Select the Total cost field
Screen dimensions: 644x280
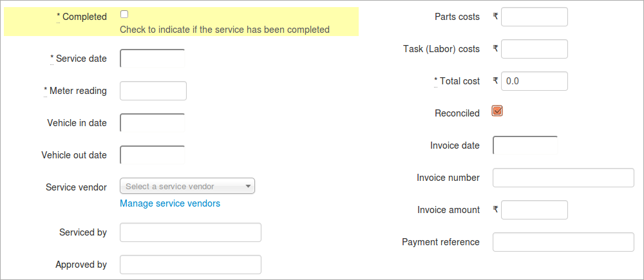535,81
